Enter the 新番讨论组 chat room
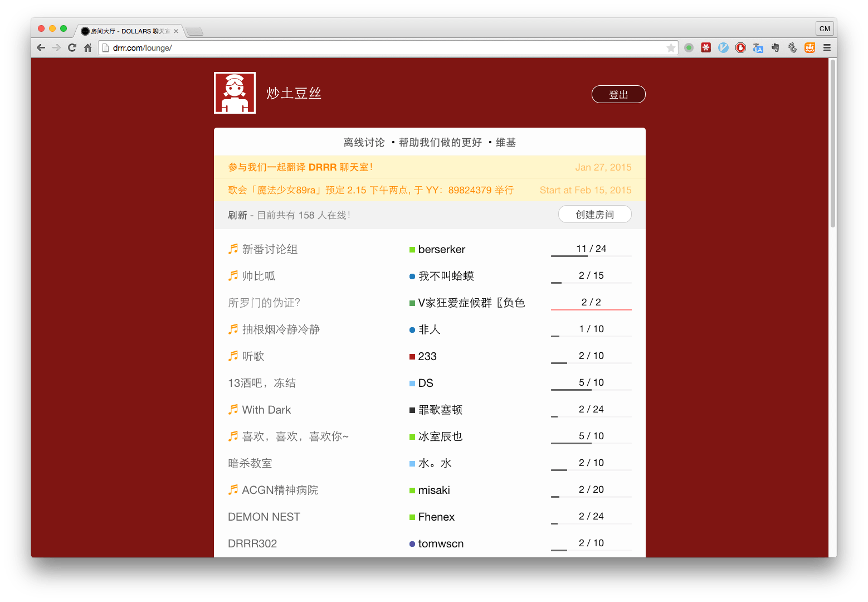The image size is (868, 602). [270, 250]
